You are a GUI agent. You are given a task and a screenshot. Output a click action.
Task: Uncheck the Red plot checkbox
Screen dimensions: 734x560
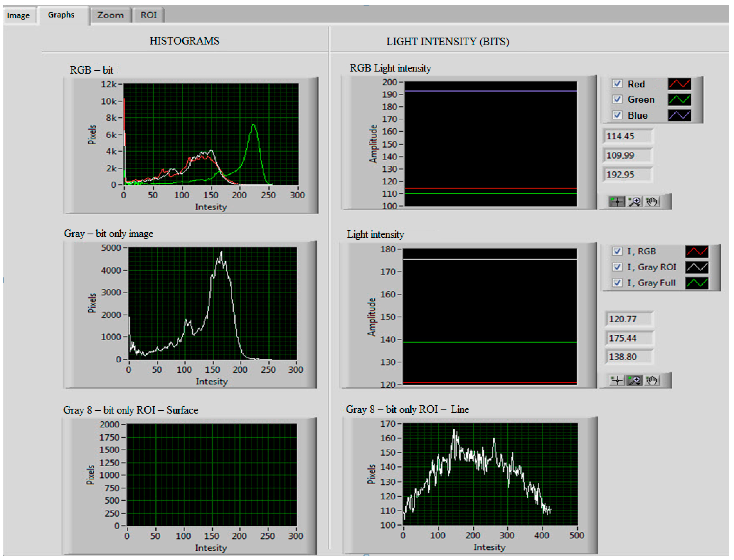[617, 84]
